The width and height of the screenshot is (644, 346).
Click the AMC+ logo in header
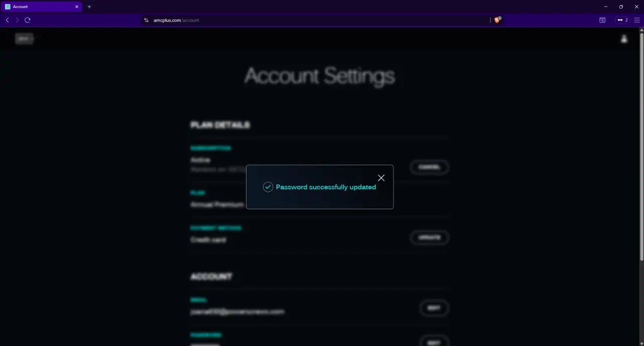[24, 38]
